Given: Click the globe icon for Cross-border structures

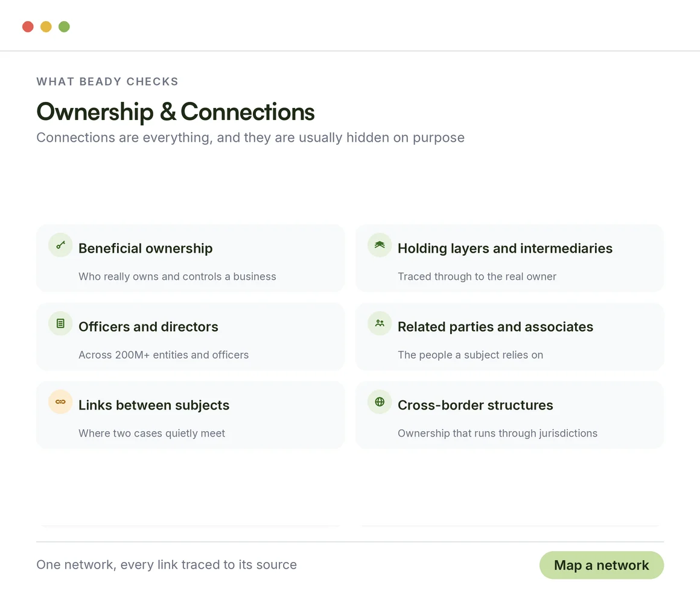Looking at the screenshot, I should pos(380,402).
